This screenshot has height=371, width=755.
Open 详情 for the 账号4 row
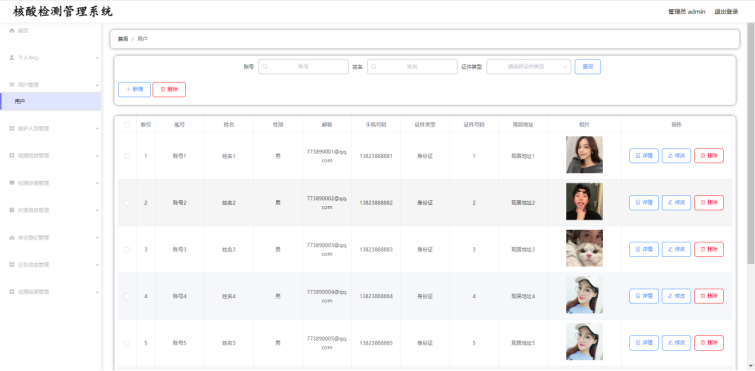tap(644, 296)
